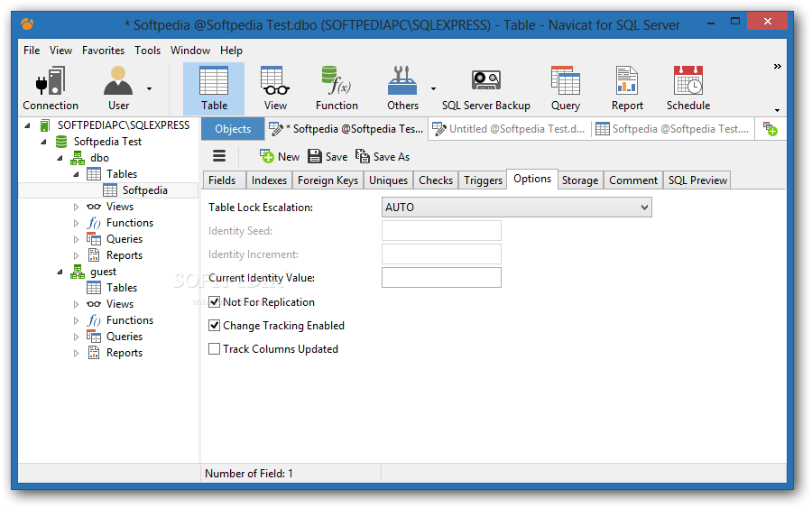
Task: Click the Save As button
Action: tap(383, 156)
